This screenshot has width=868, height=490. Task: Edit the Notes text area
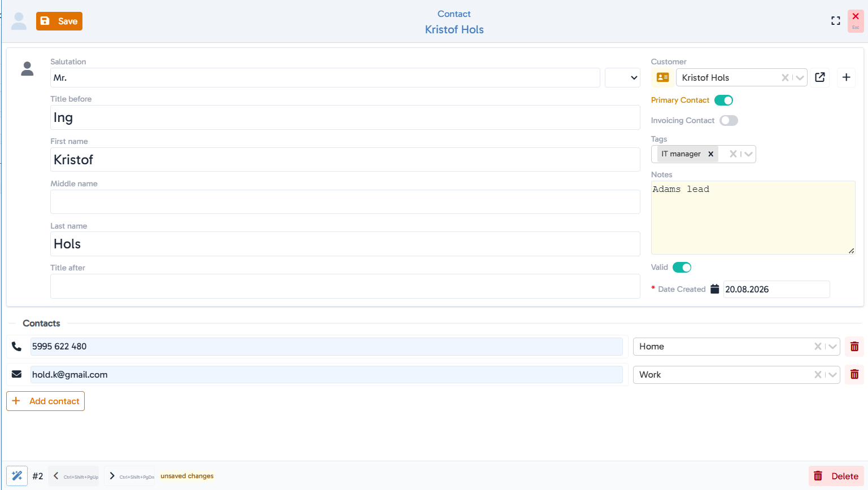click(753, 217)
